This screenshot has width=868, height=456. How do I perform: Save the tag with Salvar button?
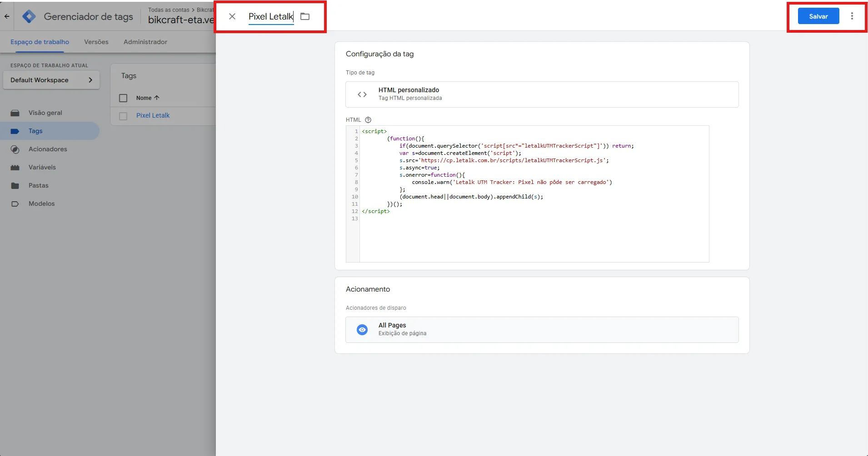818,16
